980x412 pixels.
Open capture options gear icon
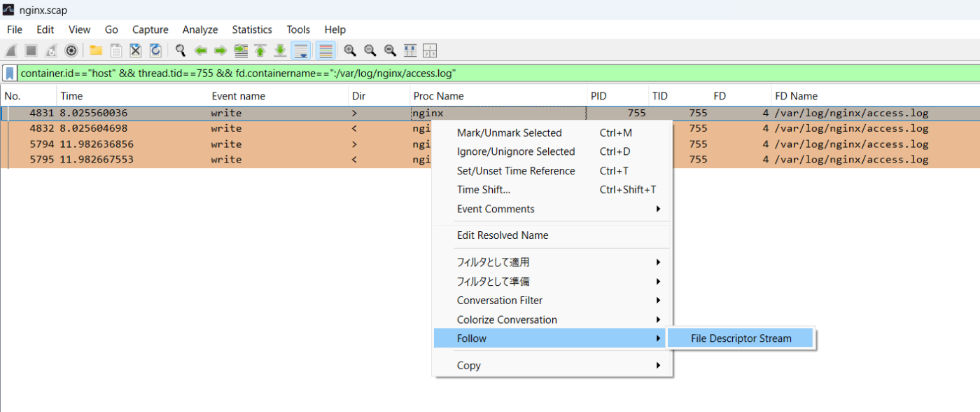pos(71,50)
